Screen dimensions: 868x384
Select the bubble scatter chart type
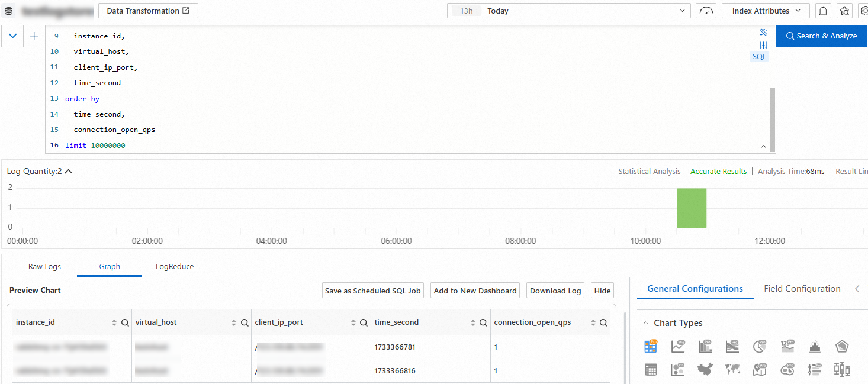click(678, 370)
